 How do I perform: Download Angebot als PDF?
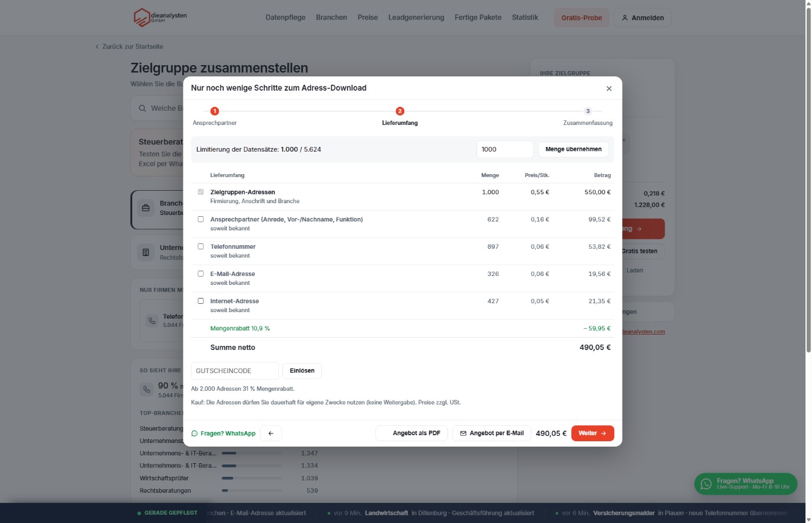(x=411, y=434)
